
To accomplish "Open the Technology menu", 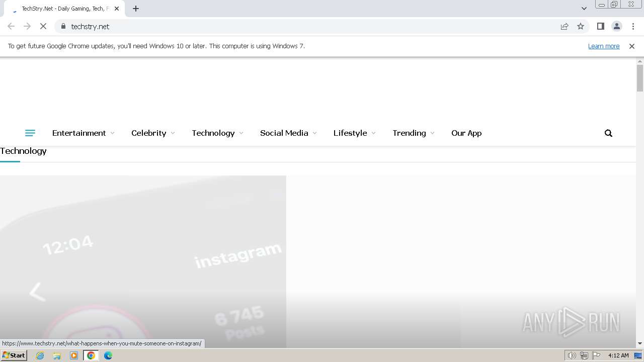I will coord(213,133).
